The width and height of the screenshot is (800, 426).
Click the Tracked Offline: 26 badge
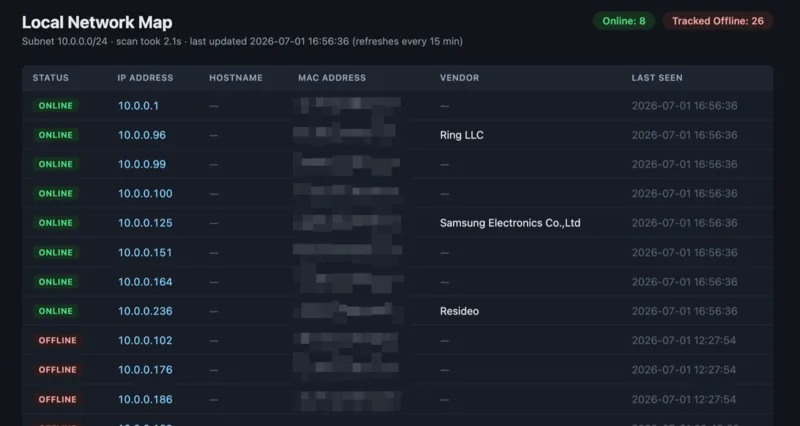[717, 21]
